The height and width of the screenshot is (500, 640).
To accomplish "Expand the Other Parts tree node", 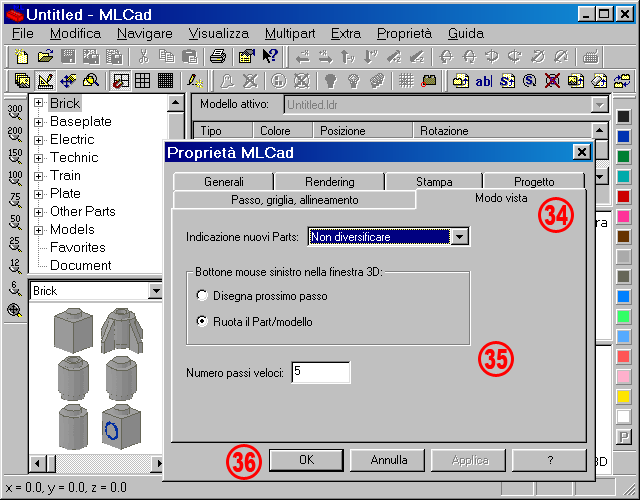I will tap(38, 212).
